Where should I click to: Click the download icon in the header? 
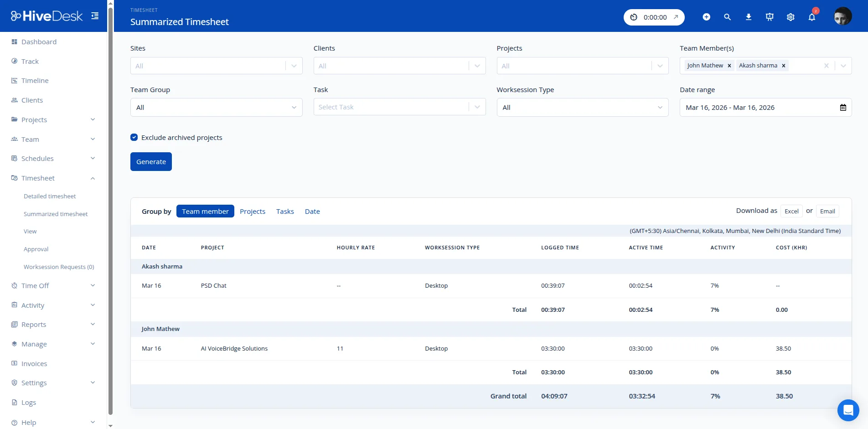click(x=748, y=17)
